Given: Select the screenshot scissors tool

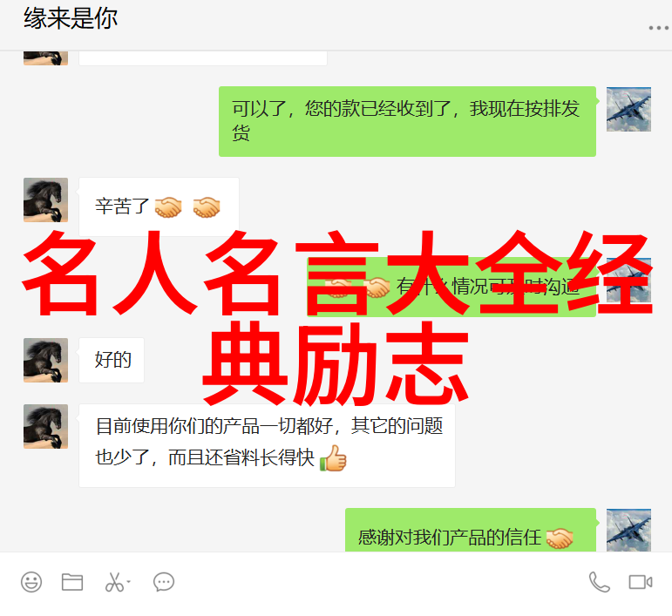Looking at the screenshot, I should 114,582.
